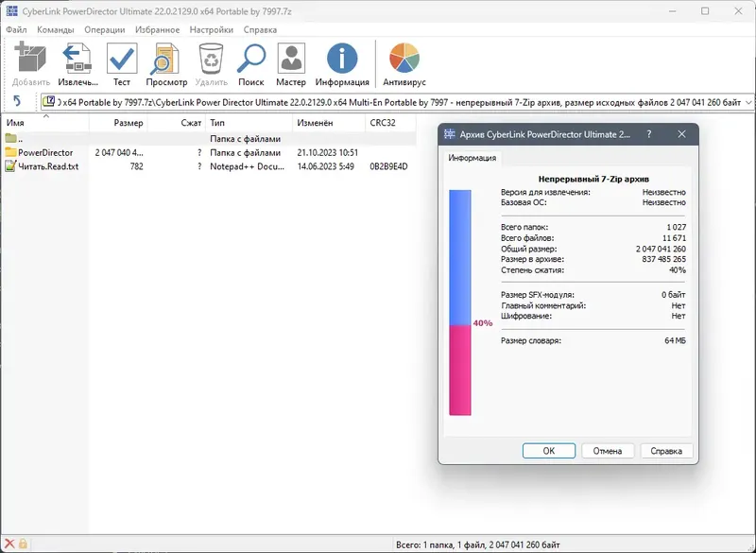Open help via the Справка button
The height and width of the screenshot is (553, 756).
point(666,450)
